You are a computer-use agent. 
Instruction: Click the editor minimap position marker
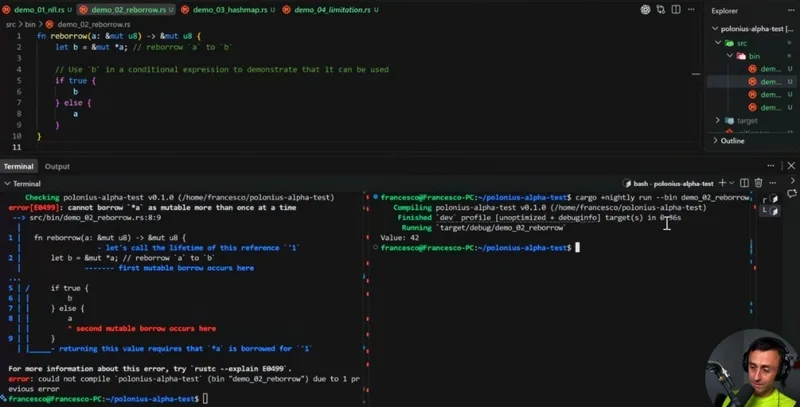click(696, 74)
